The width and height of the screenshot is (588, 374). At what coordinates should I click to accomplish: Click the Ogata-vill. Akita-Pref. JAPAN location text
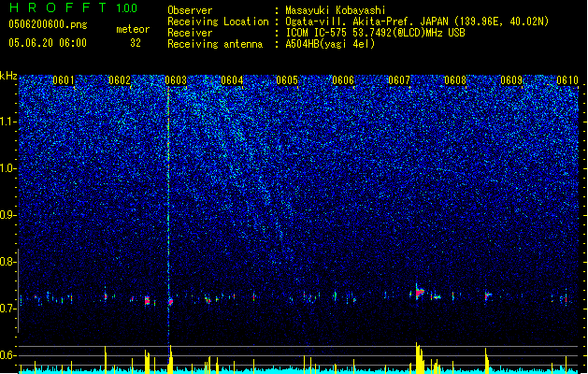point(366,22)
